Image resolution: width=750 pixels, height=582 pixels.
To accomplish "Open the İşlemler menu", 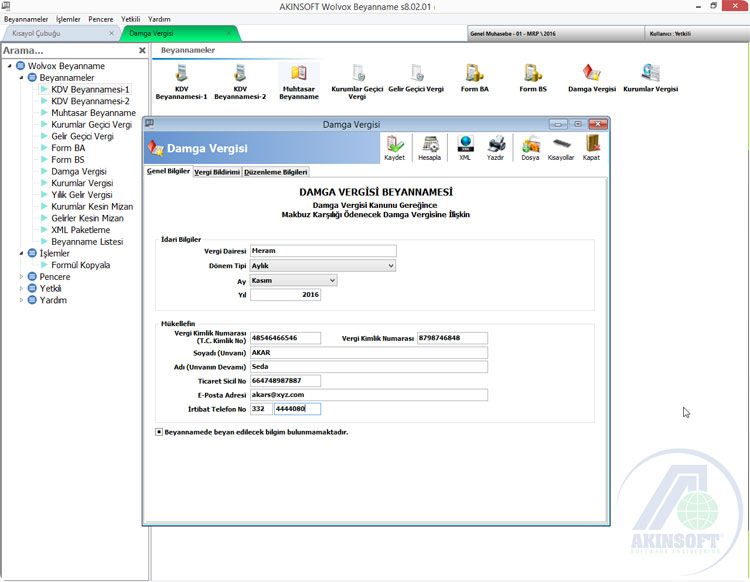I will tap(68, 19).
